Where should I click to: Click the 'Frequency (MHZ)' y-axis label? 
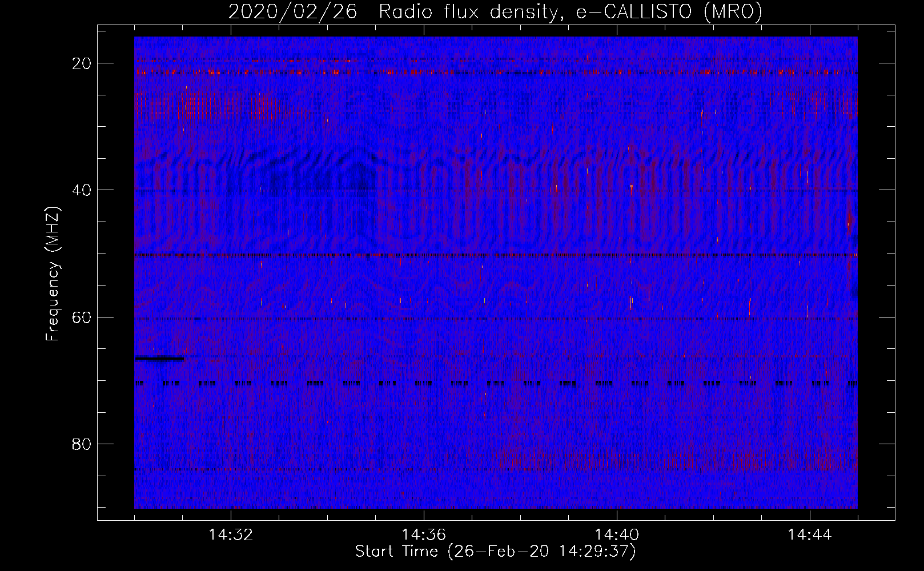[53, 274]
